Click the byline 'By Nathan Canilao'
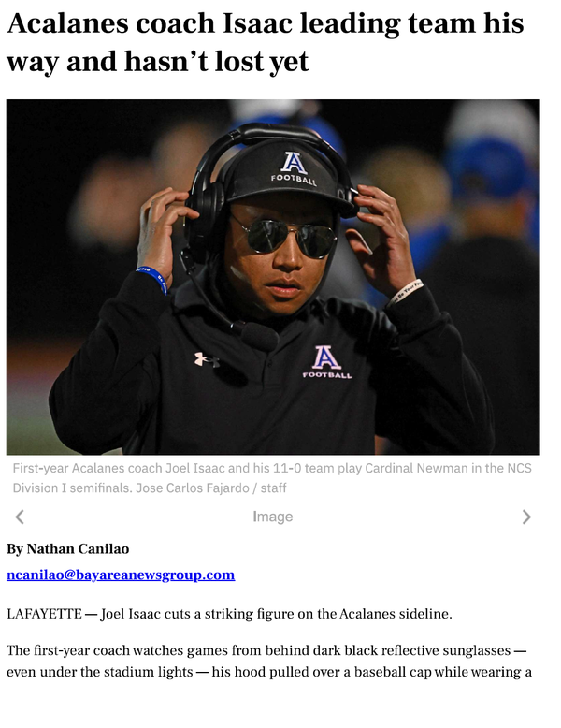The width and height of the screenshot is (561, 728). 67,548
